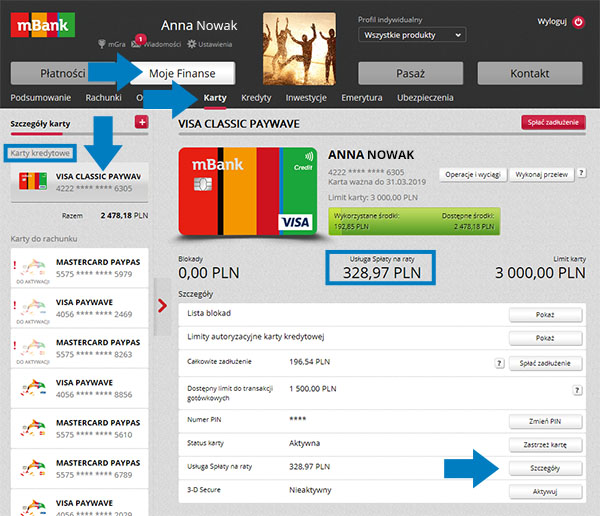This screenshot has height=516, width=600.
Task: Click help icon in Dostępny limit gotówkowy row
Action: click(x=577, y=390)
